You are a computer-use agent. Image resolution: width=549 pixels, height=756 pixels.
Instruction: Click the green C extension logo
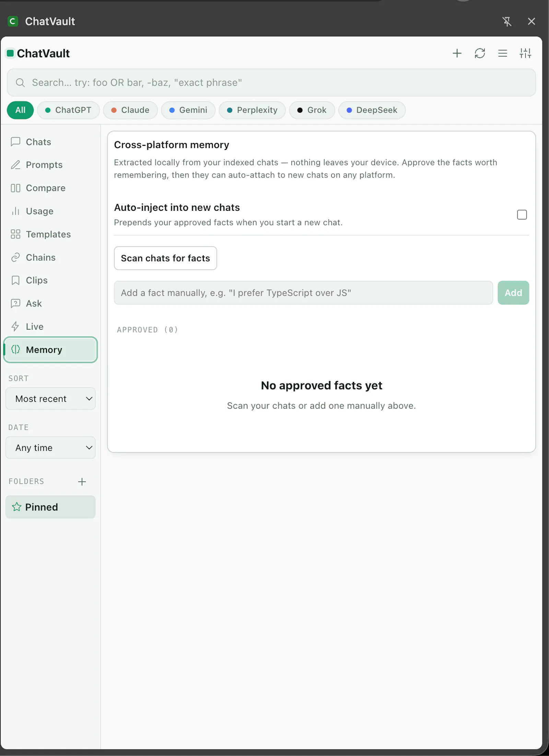coord(13,21)
